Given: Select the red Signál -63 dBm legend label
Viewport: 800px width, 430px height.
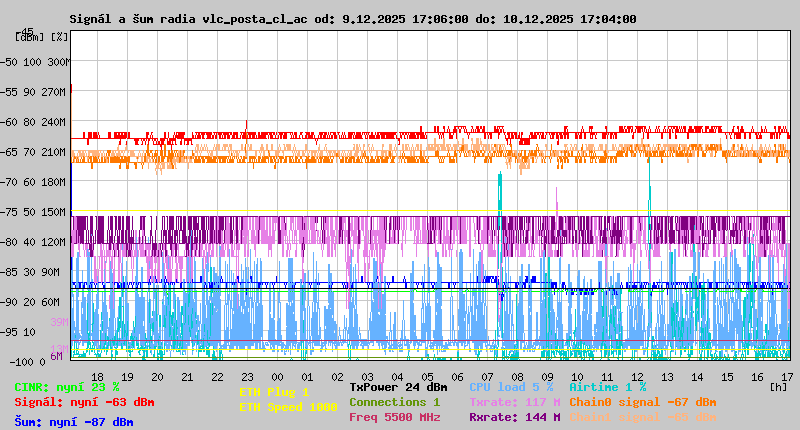Looking at the screenshot, I should click(x=84, y=402).
